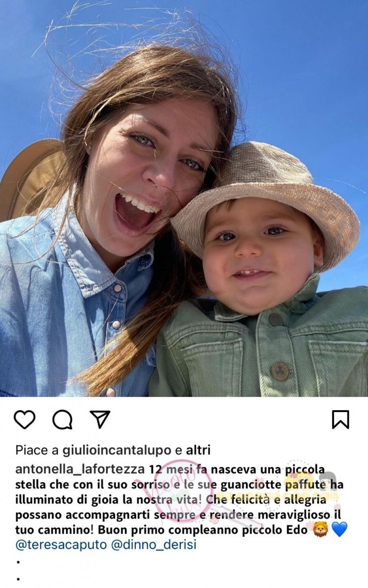The width and height of the screenshot is (368, 588).
Task: Like the post with the heart icon
Action: pyautogui.click(x=24, y=420)
